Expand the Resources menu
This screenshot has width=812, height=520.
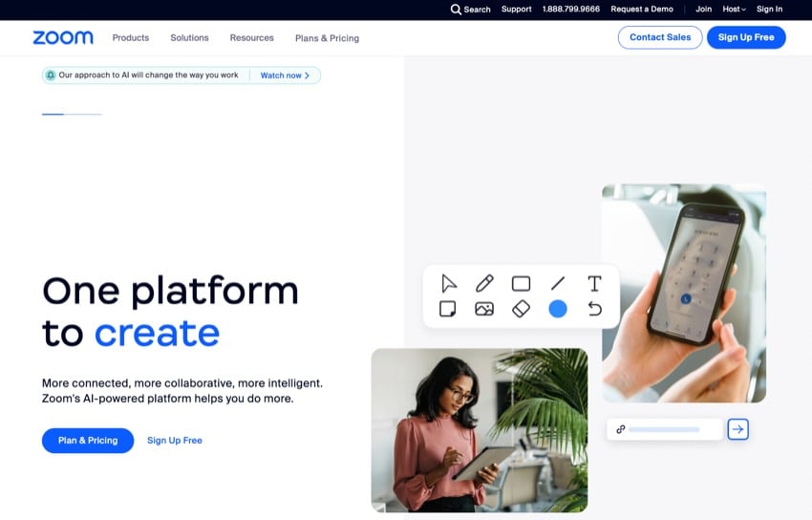click(x=251, y=38)
